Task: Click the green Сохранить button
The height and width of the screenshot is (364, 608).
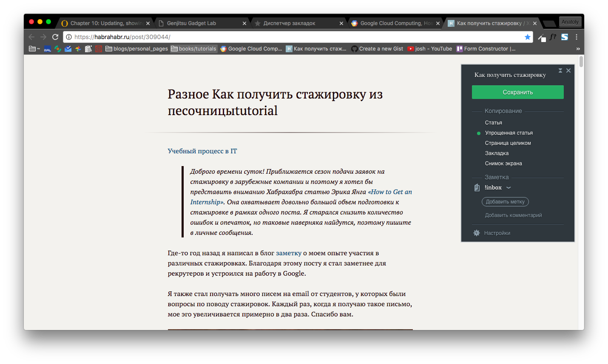Action: coord(518,92)
